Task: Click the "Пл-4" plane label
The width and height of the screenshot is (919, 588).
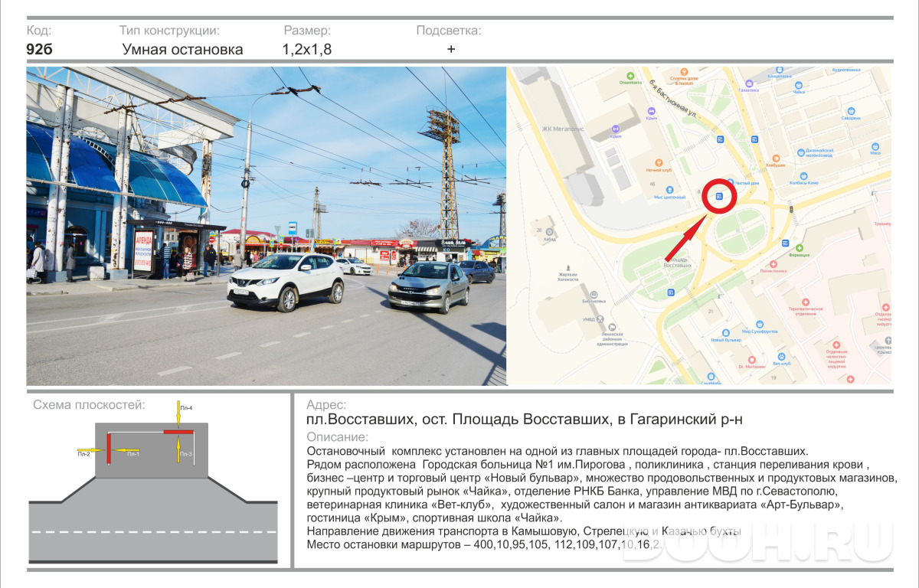Action: (186, 408)
